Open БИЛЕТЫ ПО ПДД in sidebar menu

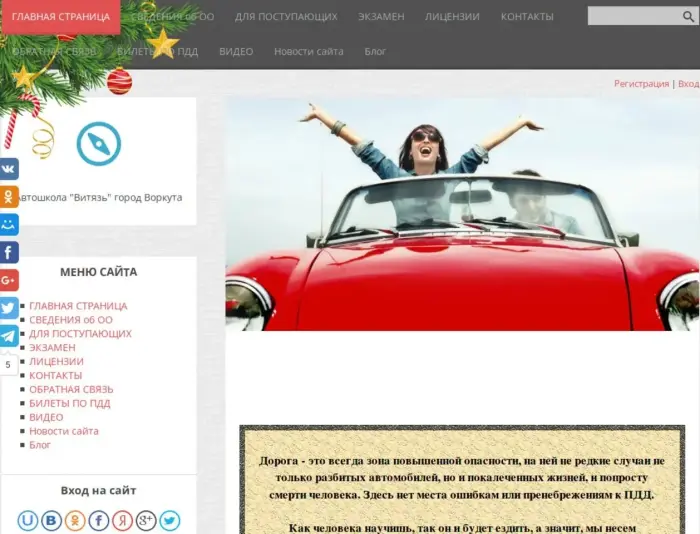coord(70,403)
